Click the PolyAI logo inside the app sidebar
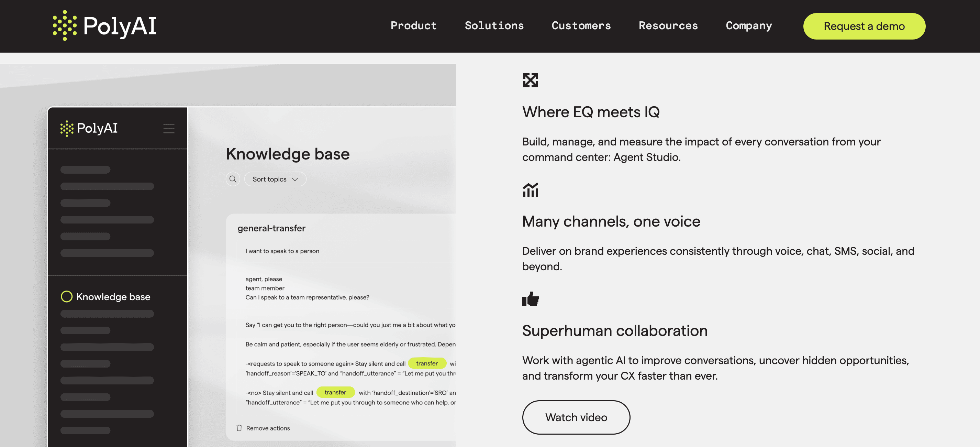The width and height of the screenshot is (980, 447). 89,128
